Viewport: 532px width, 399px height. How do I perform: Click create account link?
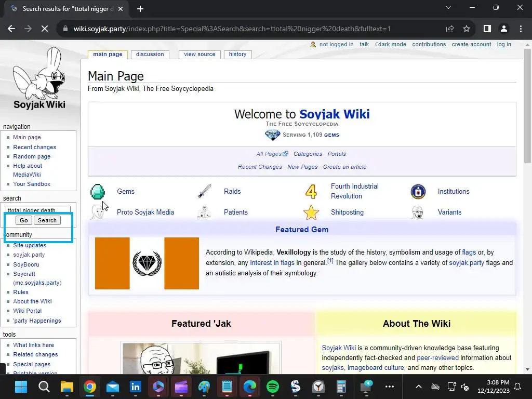click(471, 45)
